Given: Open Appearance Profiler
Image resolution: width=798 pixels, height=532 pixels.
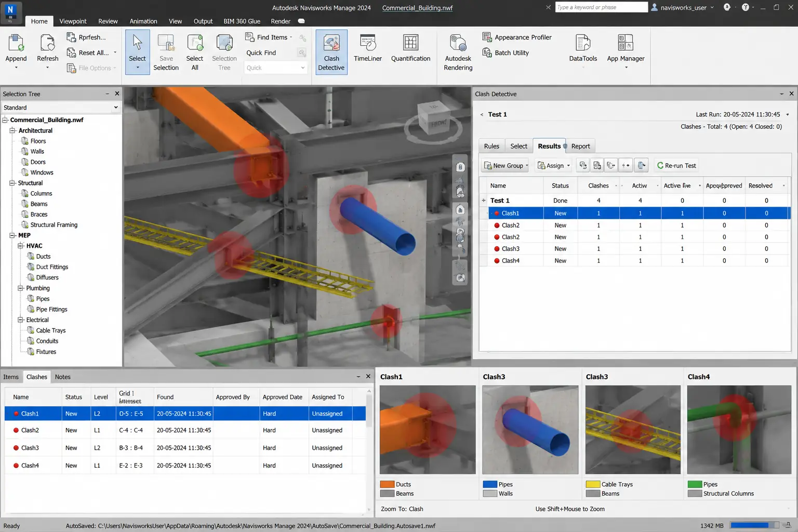Looking at the screenshot, I should [x=517, y=37].
